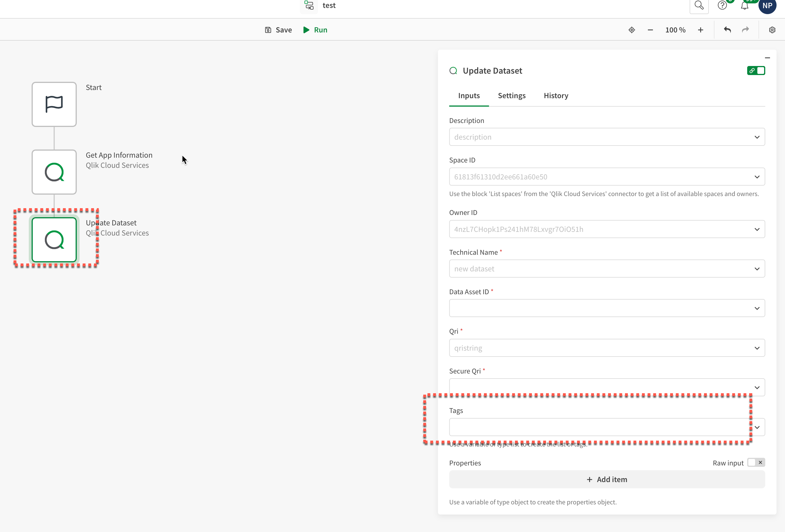Screen dimensions: 785x532
Task: Toggle the green link switch on Update Dataset
Action: point(756,71)
